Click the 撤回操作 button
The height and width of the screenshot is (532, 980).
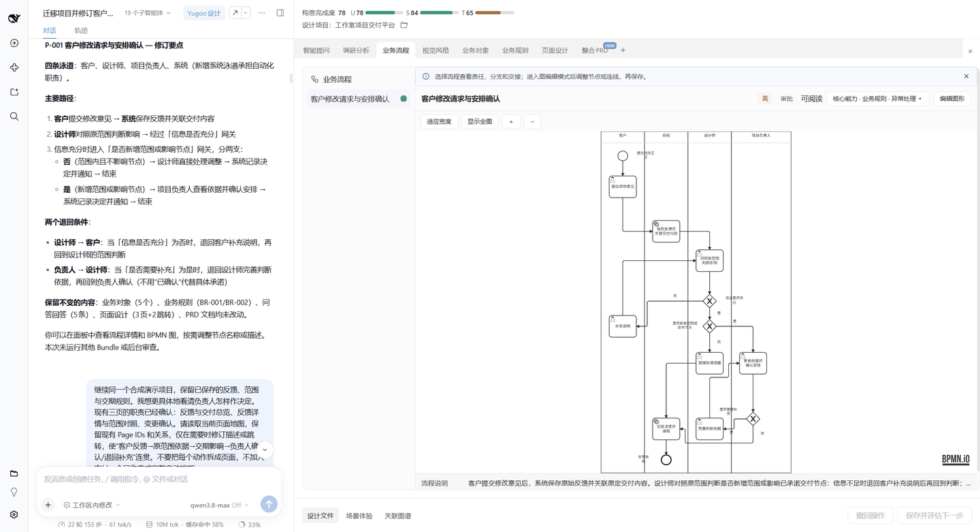click(x=870, y=516)
